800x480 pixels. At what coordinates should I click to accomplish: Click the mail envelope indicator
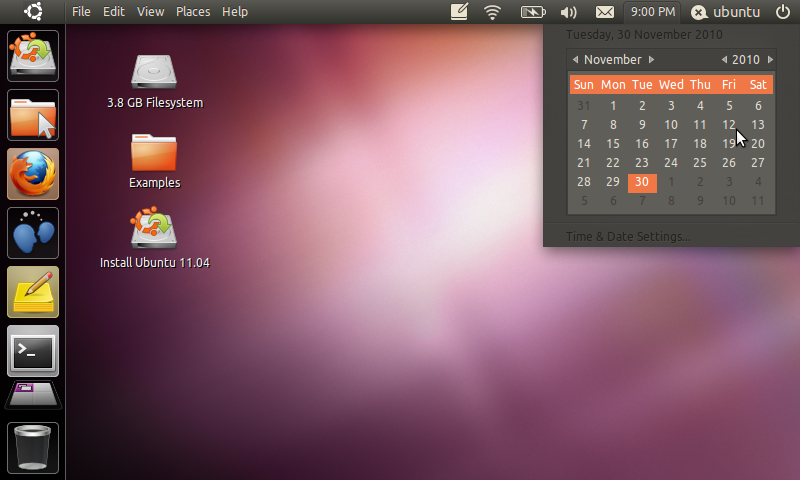[x=604, y=12]
